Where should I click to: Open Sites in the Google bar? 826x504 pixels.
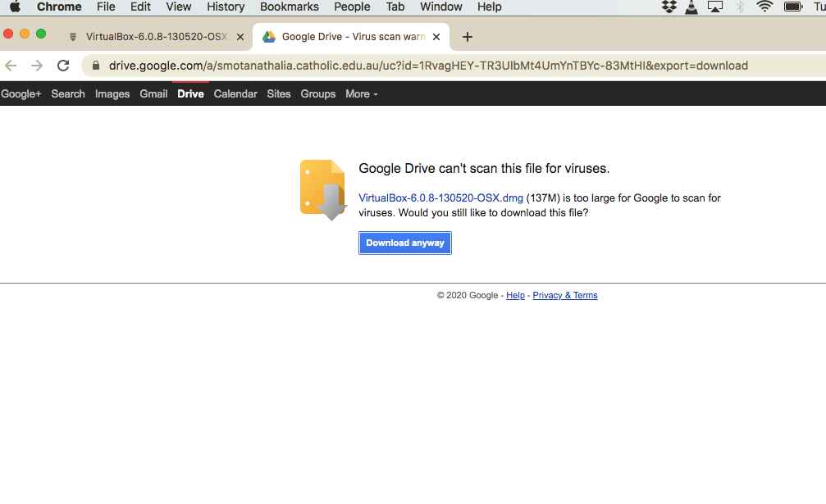coord(279,94)
